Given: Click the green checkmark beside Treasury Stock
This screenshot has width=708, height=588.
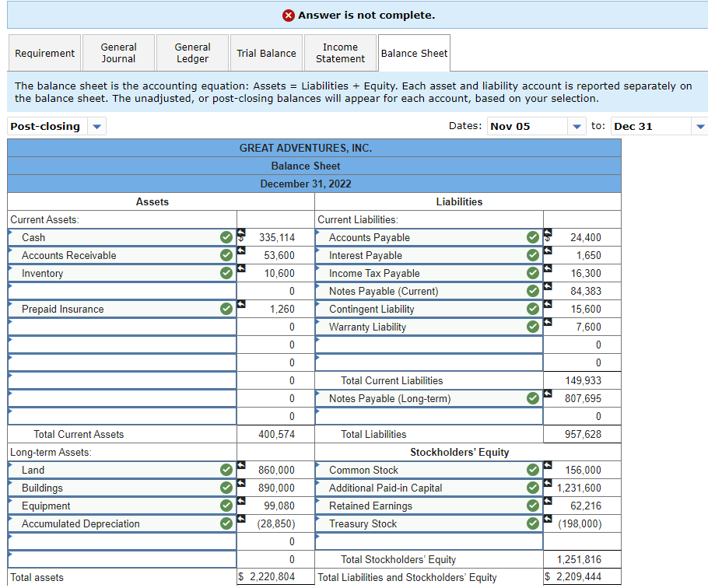Looking at the screenshot, I should [533, 523].
